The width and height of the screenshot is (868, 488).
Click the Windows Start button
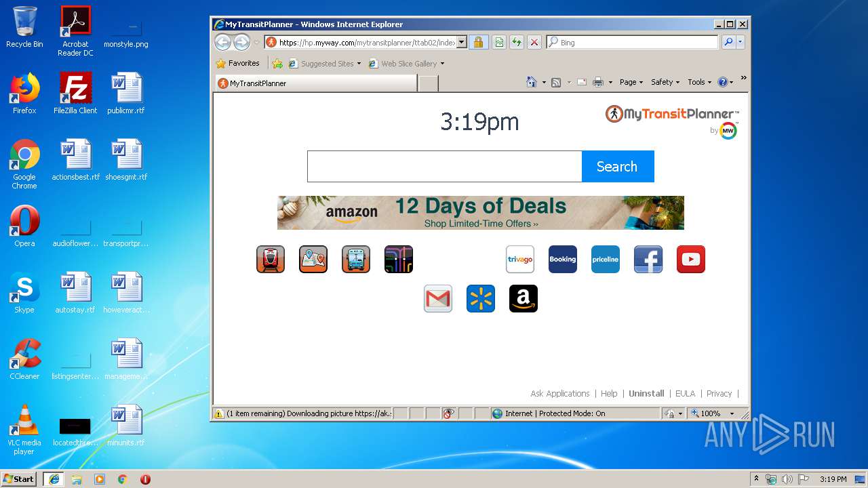19,479
